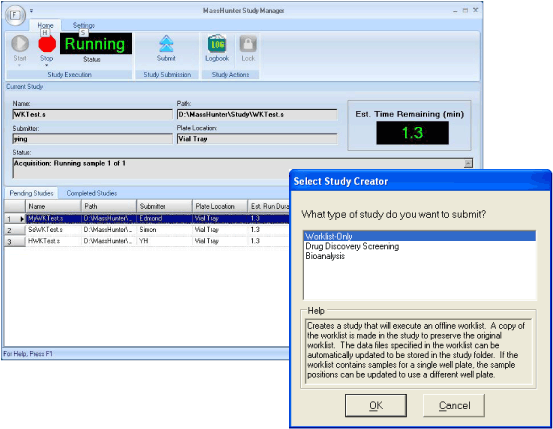Click the Est. Time Remaining 1.3 display
Screen dimensions: 553x429
tap(412, 133)
